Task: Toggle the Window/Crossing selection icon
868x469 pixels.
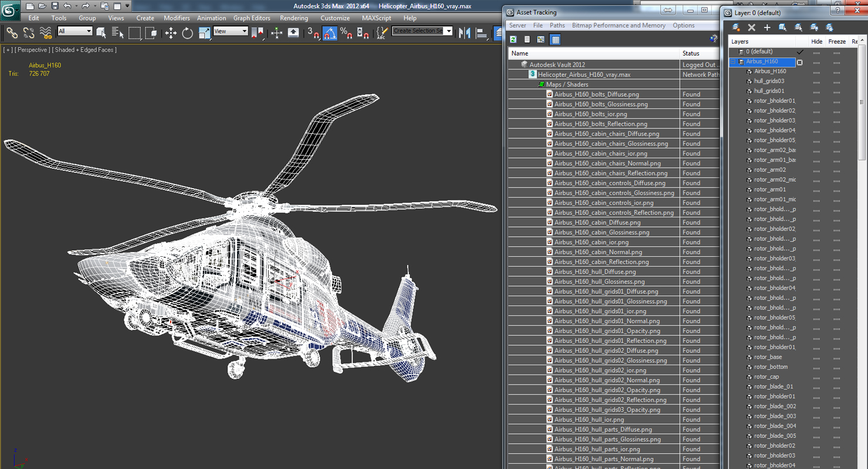Action: (x=151, y=33)
